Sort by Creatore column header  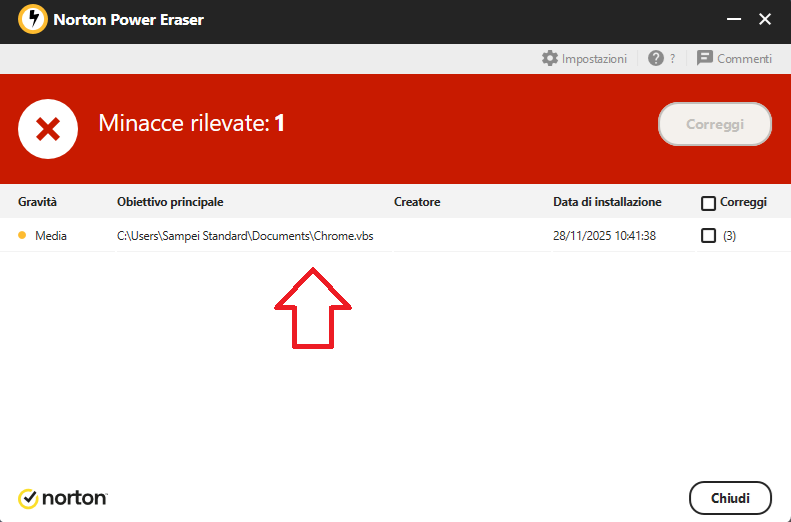tap(417, 202)
